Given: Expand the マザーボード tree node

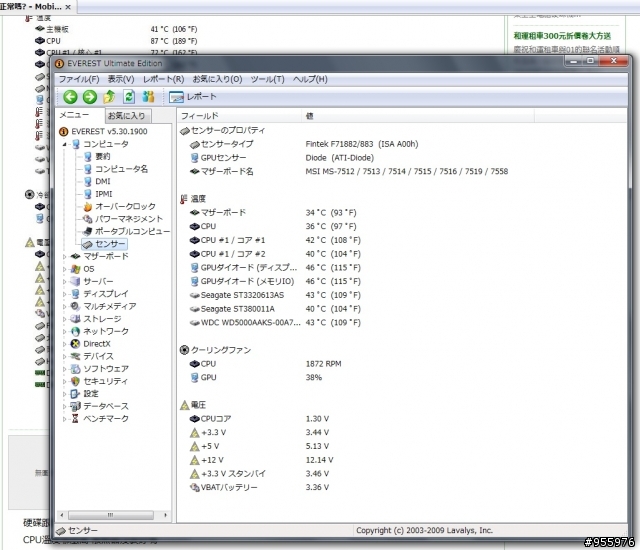Looking at the screenshot, I should pyautogui.click(x=64, y=257).
